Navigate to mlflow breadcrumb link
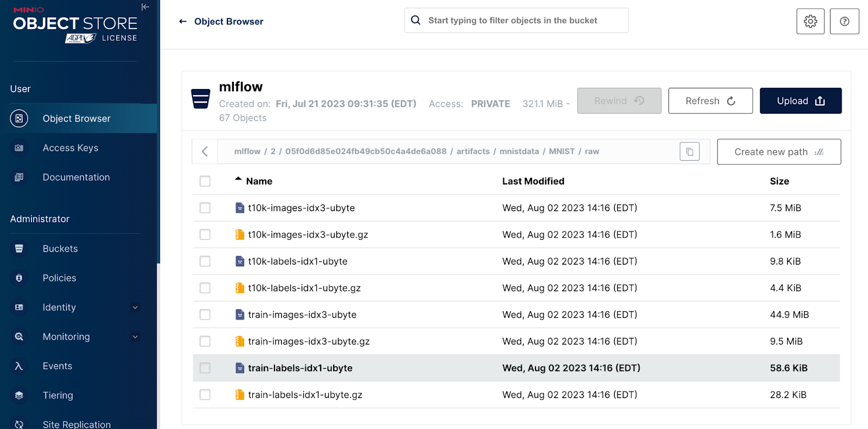The height and width of the screenshot is (429, 868). pyautogui.click(x=247, y=151)
